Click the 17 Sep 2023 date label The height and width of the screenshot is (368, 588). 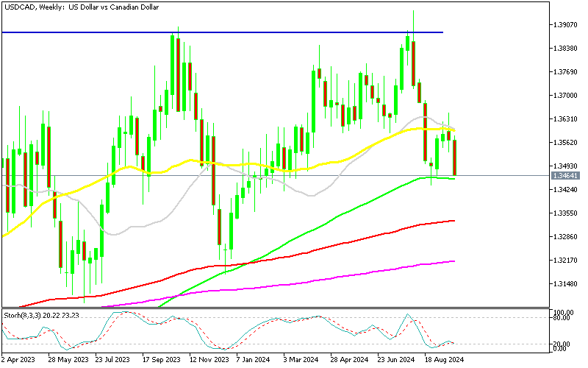pyautogui.click(x=162, y=360)
